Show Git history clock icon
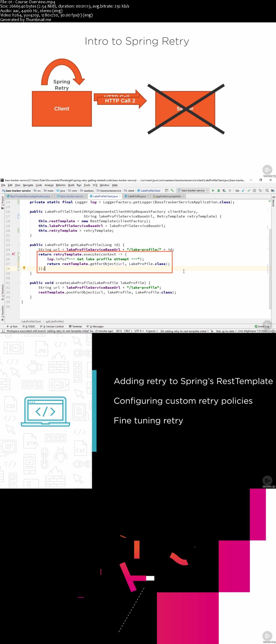The image size is (276, 644). [254, 190]
